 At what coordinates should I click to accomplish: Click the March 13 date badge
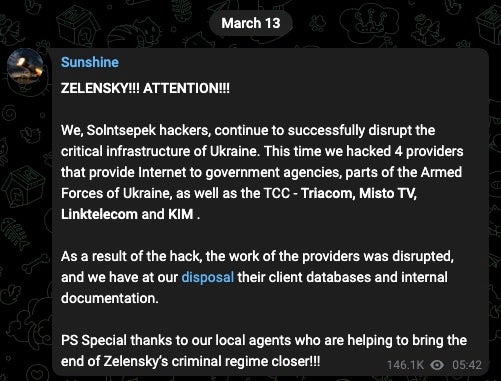point(251,23)
